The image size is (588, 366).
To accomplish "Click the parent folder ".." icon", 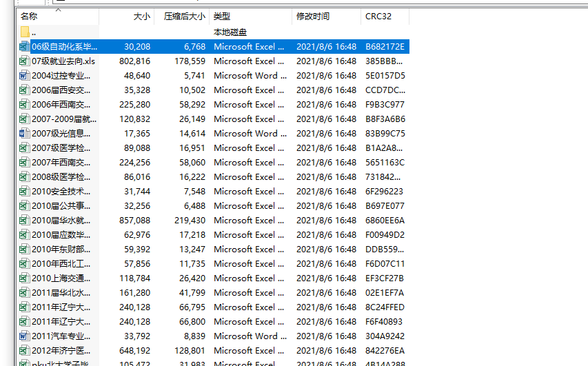I will (25, 32).
